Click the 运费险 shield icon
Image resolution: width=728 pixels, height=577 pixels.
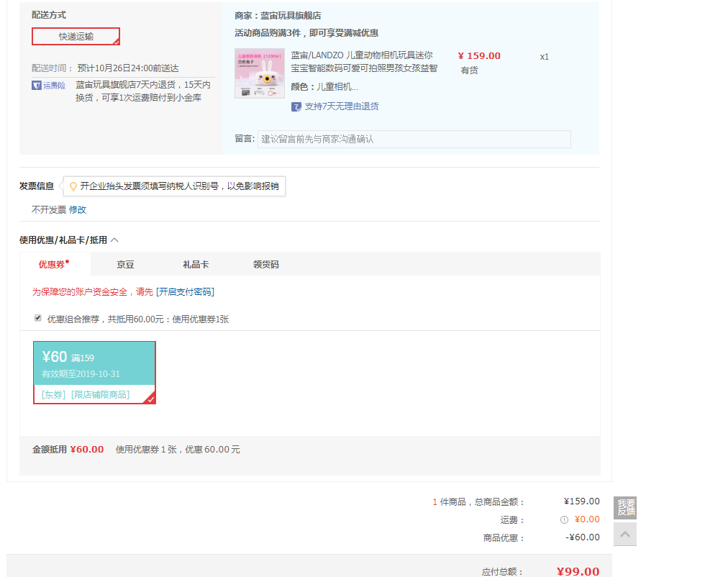(x=36, y=86)
